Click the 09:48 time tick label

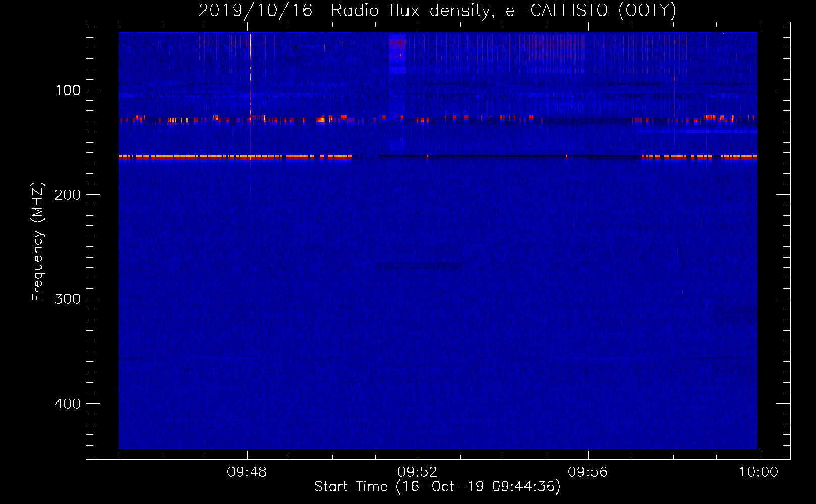247,472
